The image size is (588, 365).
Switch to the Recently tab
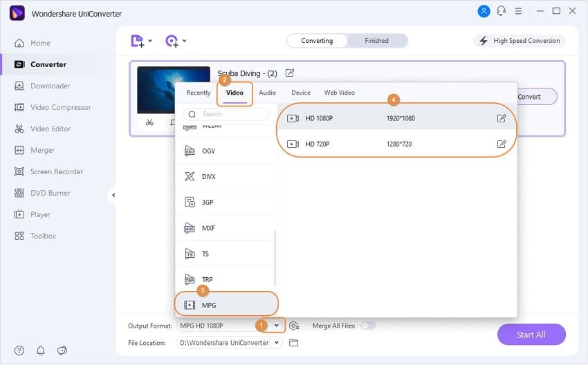tap(199, 93)
